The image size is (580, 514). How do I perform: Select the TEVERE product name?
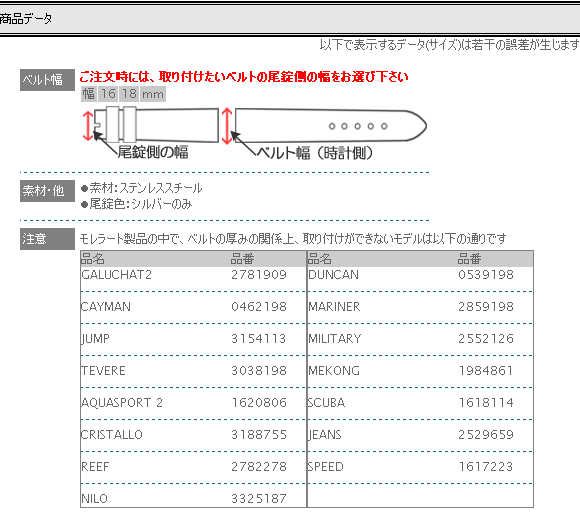tap(103, 371)
